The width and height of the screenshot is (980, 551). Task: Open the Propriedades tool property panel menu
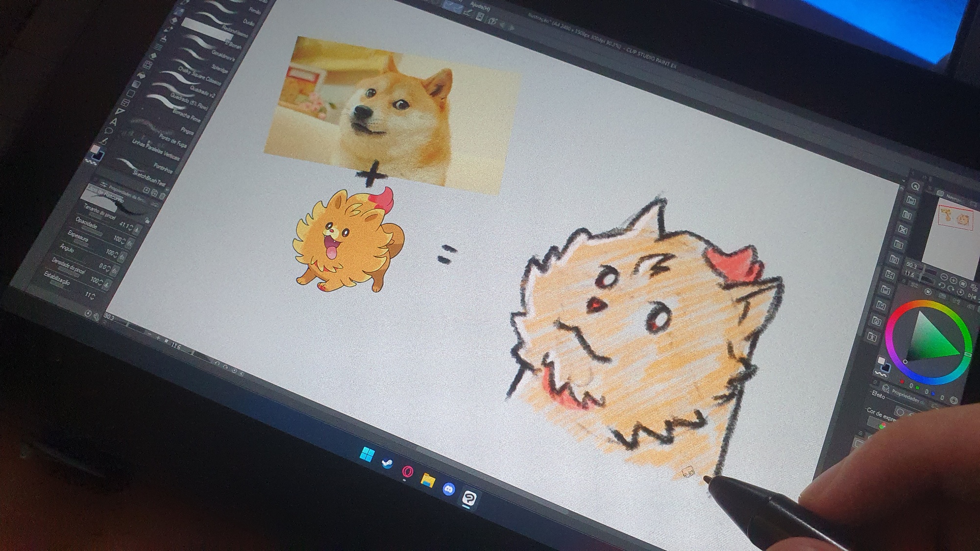tap(103, 184)
